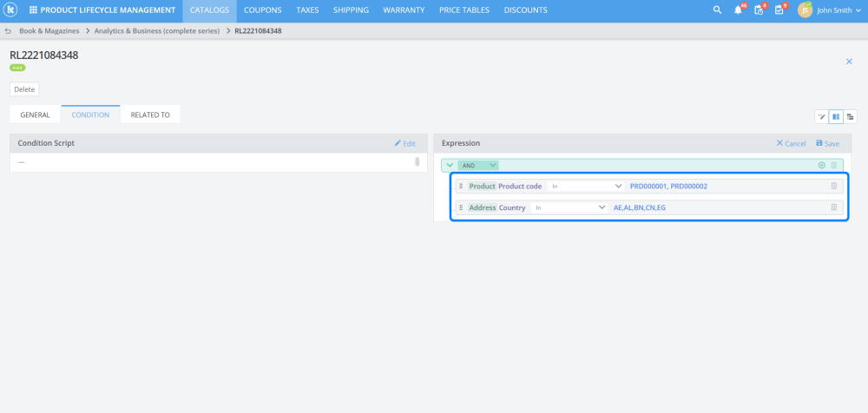Click the drag handle of Product row

point(461,186)
